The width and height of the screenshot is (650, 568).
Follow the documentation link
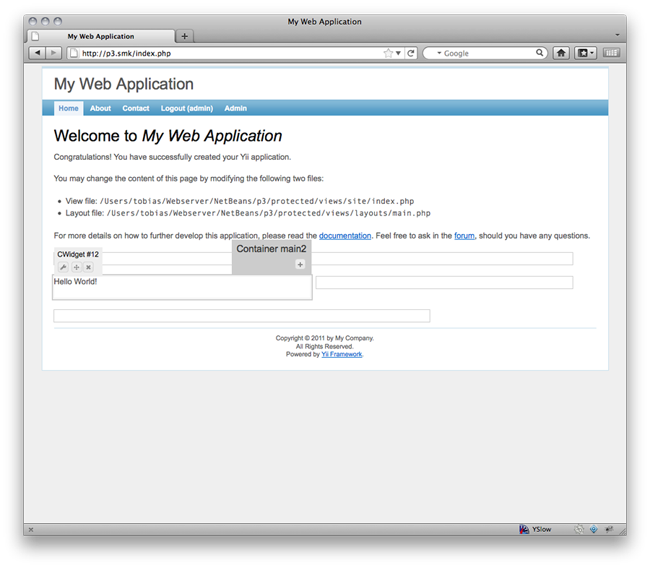tap(345, 235)
